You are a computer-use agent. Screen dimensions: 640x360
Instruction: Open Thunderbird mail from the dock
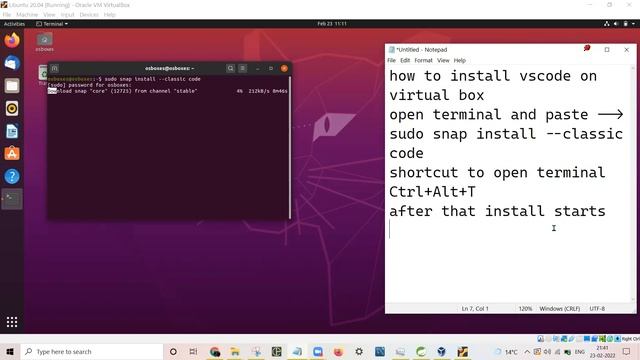coord(12,63)
